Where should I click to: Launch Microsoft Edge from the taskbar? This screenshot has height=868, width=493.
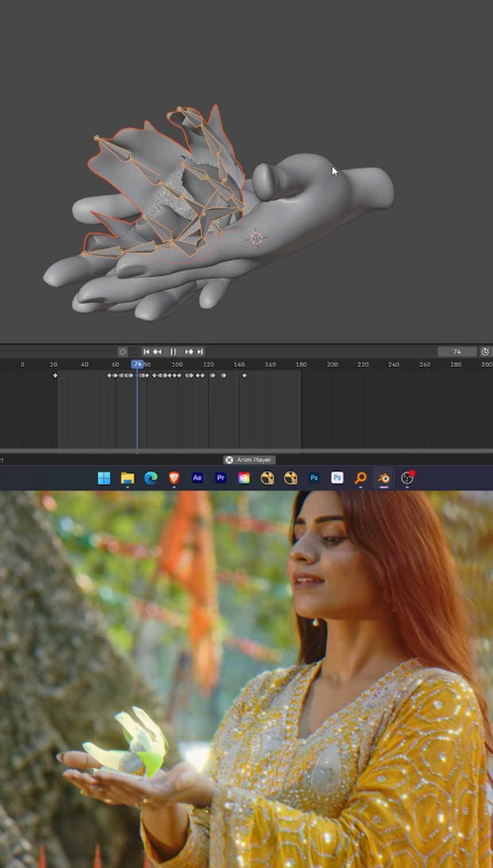coord(151,478)
